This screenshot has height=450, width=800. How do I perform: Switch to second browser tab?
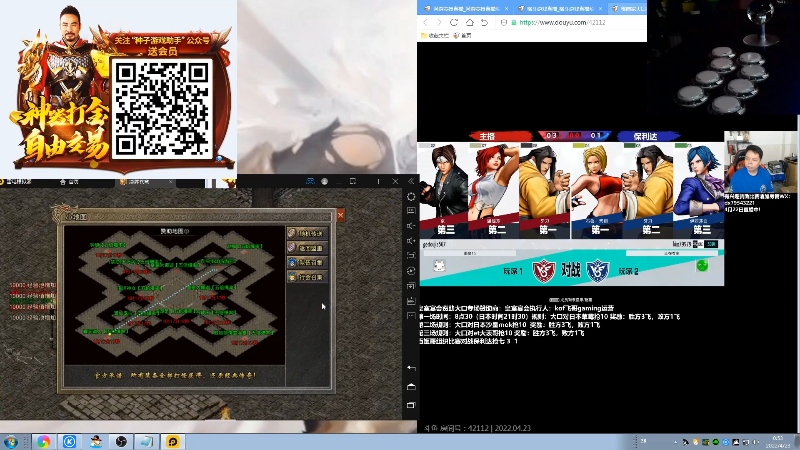click(560, 9)
